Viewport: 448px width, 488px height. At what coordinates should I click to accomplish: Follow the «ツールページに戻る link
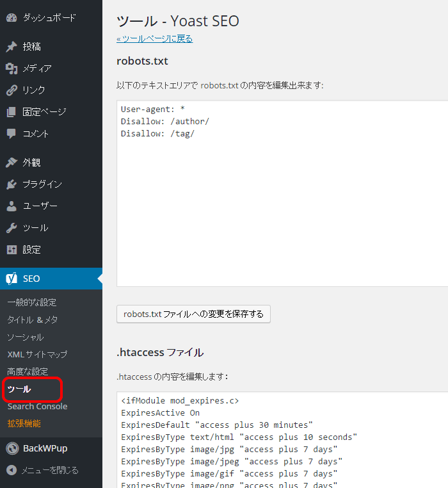(155, 39)
